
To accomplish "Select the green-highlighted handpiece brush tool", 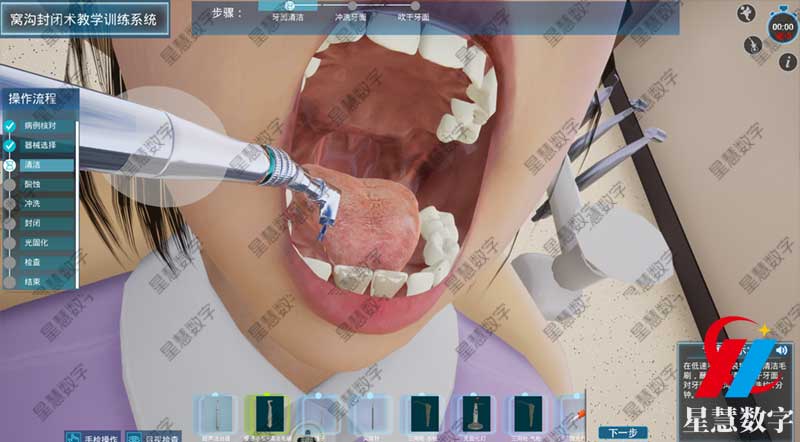I will pos(267,416).
